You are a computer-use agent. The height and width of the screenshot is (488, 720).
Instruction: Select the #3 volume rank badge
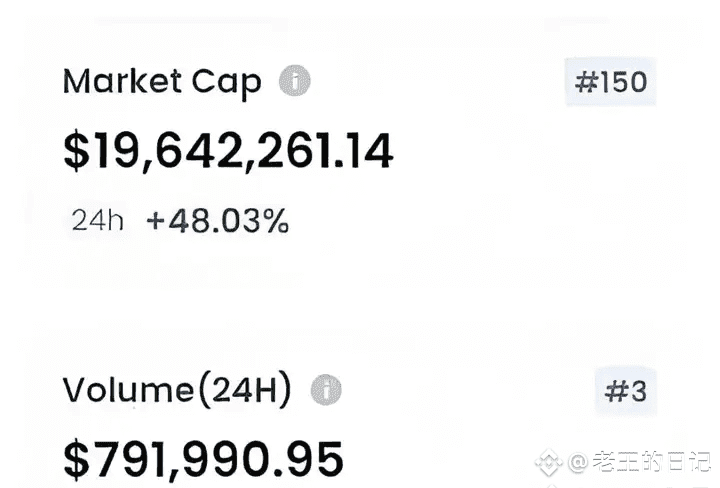pos(626,392)
